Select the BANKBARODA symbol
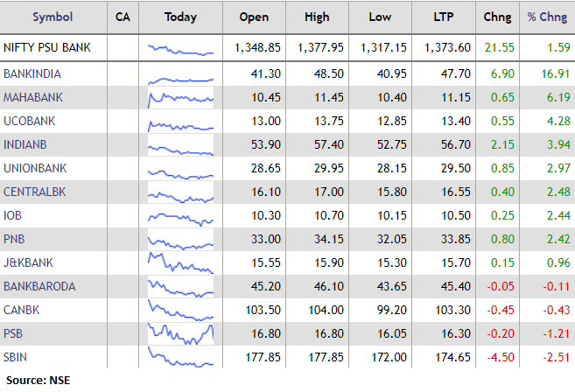Viewport: 575px width, 392px height. pos(39,286)
